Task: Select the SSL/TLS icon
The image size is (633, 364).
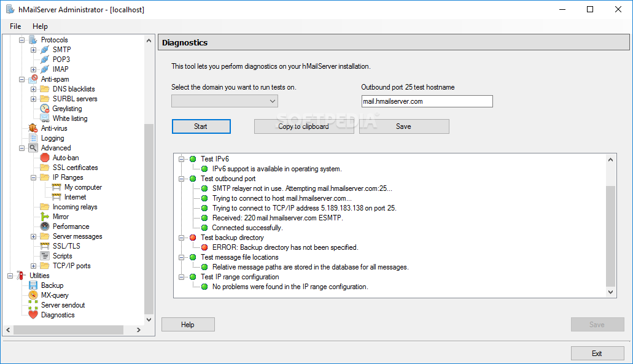Action: point(45,246)
